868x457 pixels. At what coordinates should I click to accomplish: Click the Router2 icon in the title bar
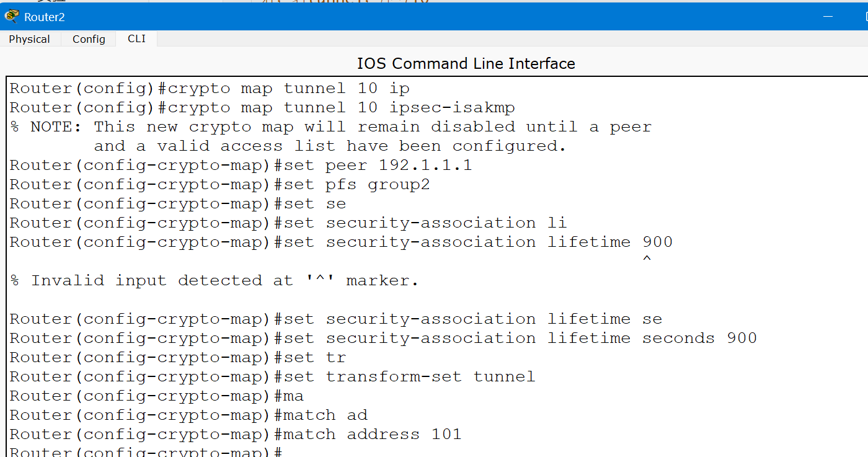(11, 17)
